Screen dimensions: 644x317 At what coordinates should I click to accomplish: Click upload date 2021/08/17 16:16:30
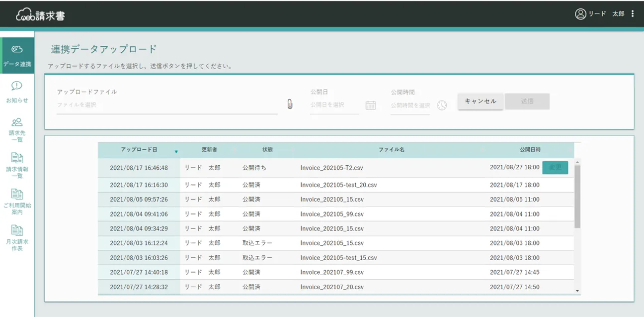[139, 185]
